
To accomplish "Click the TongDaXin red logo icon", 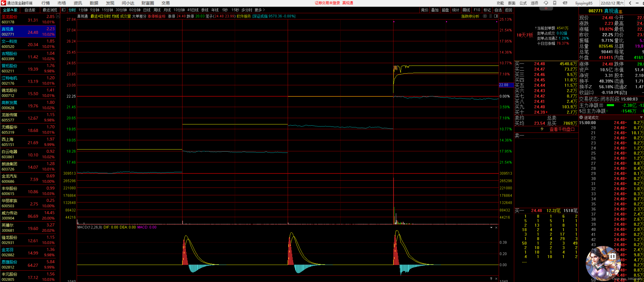I will [3, 3].
